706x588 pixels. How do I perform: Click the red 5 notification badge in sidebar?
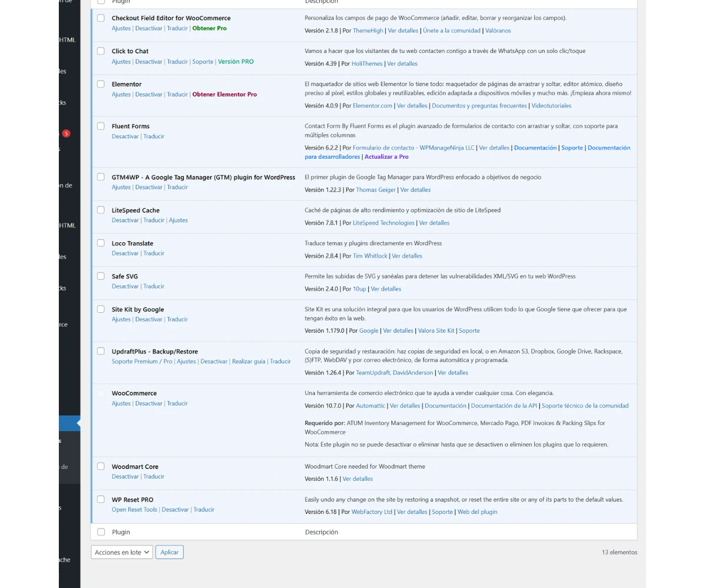[66, 133]
